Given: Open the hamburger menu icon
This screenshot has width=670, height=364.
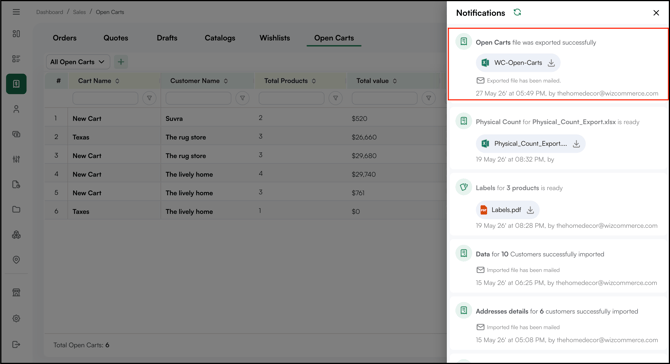Looking at the screenshot, I should [16, 12].
